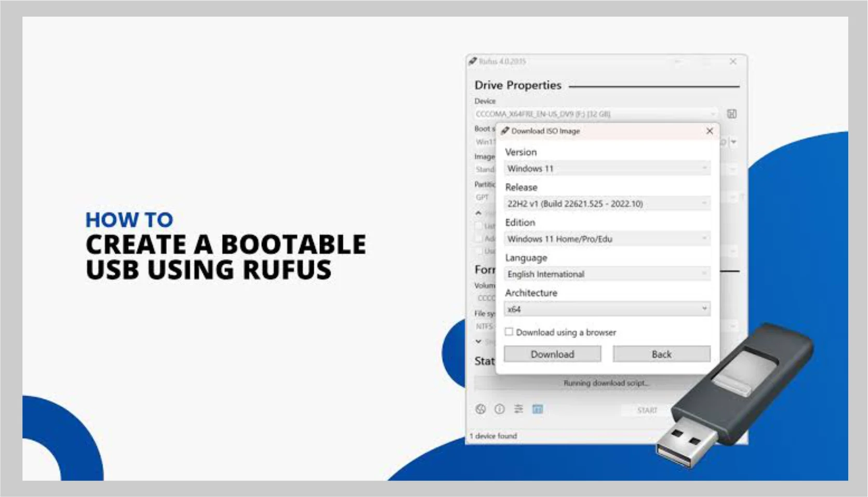
Task: Click the Download button
Action: pyautogui.click(x=552, y=354)
